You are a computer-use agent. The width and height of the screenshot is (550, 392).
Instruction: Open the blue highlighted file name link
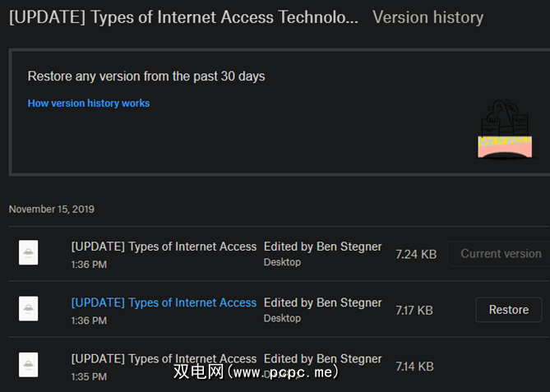pos(164,302)
